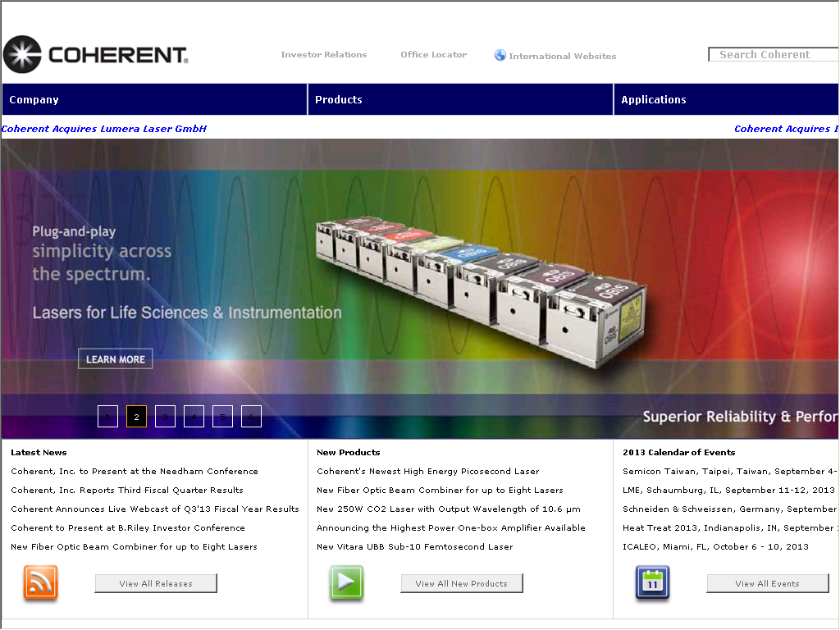
Task: Click View All Events button
Action: pos(768,583)
